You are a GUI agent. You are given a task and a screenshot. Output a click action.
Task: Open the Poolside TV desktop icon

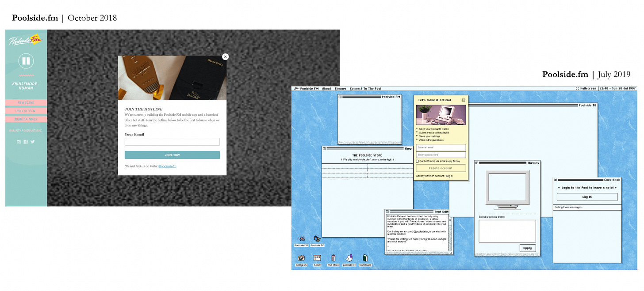317,241
